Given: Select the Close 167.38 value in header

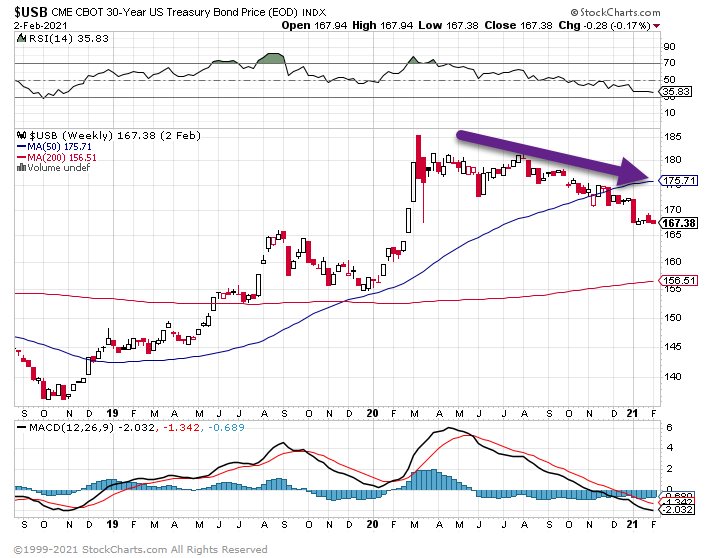Looking at the screenshot, I should pos(518,25).
